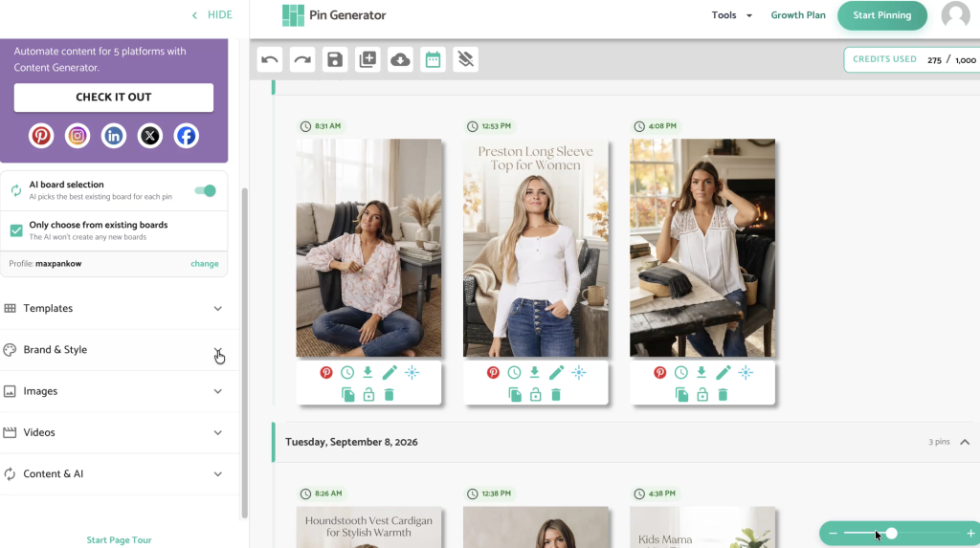Download the 8:31 AM pin image

tap(367, 372)
